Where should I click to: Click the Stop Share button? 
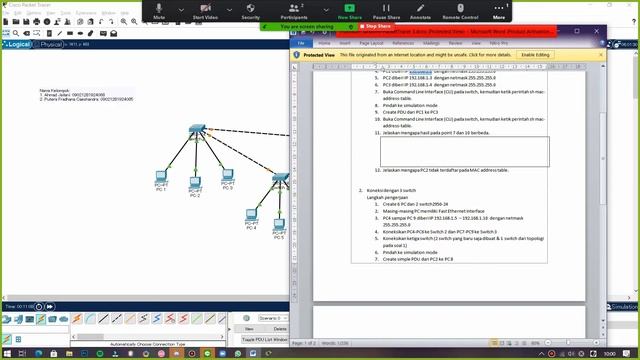pos(375,26)
